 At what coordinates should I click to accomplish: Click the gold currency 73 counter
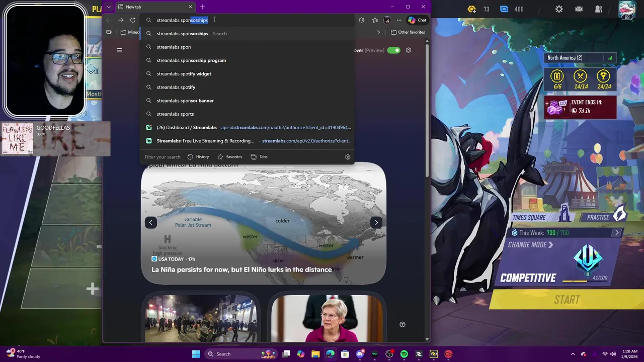[478, 9]
